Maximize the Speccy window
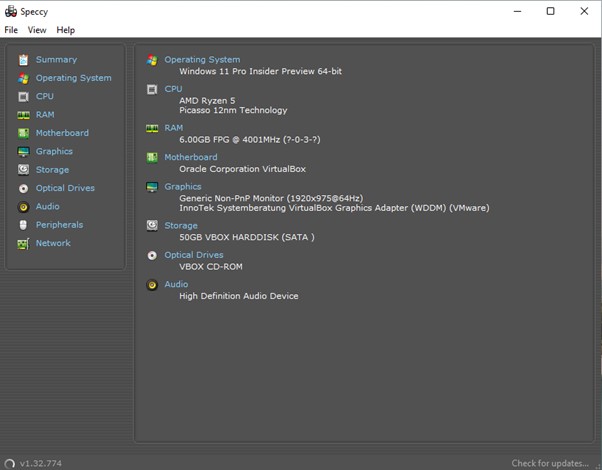 click(x=551, y=11)
